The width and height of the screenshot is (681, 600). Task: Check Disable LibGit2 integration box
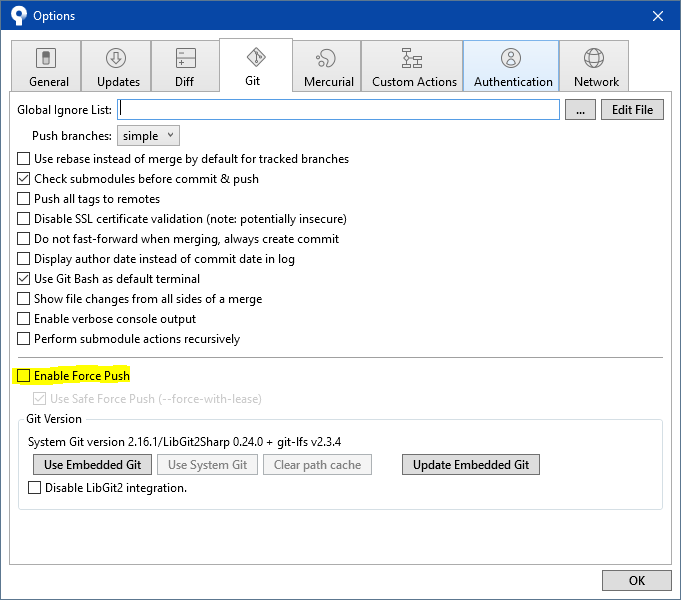(34, 487)
